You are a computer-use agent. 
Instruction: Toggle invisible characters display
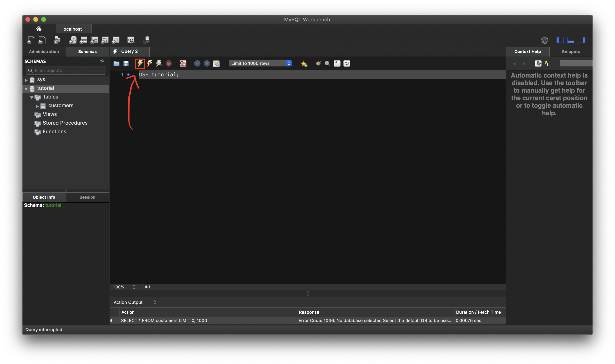[x=337, y=64]
